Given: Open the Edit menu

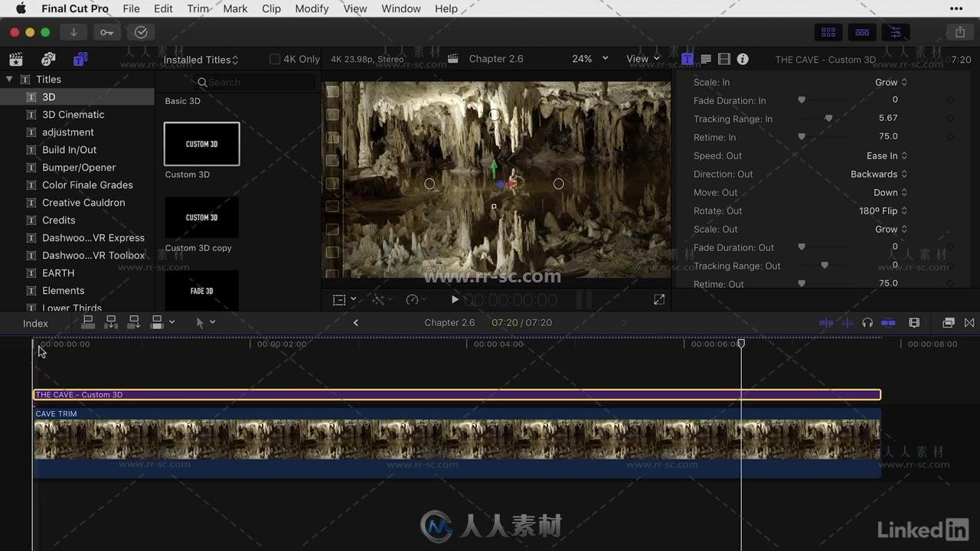Looking at the screenshot, I should pyautogui.click(x=163, y=8).
